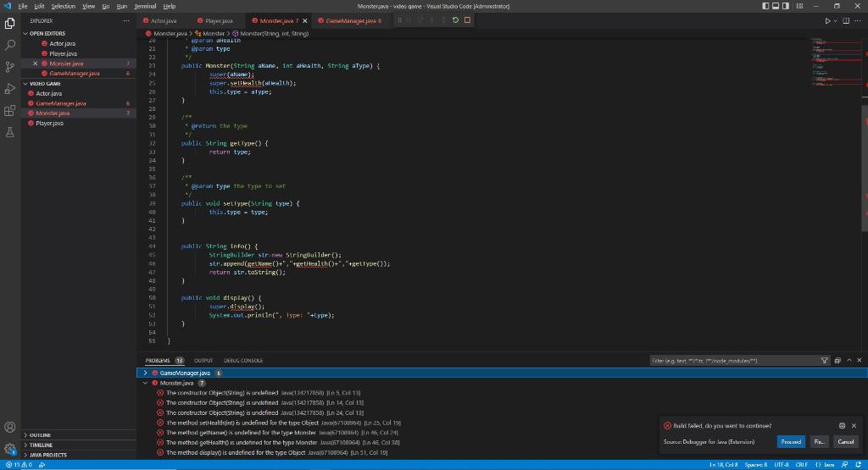Switch to the GameManager.java editor tab

pos(351,19)
